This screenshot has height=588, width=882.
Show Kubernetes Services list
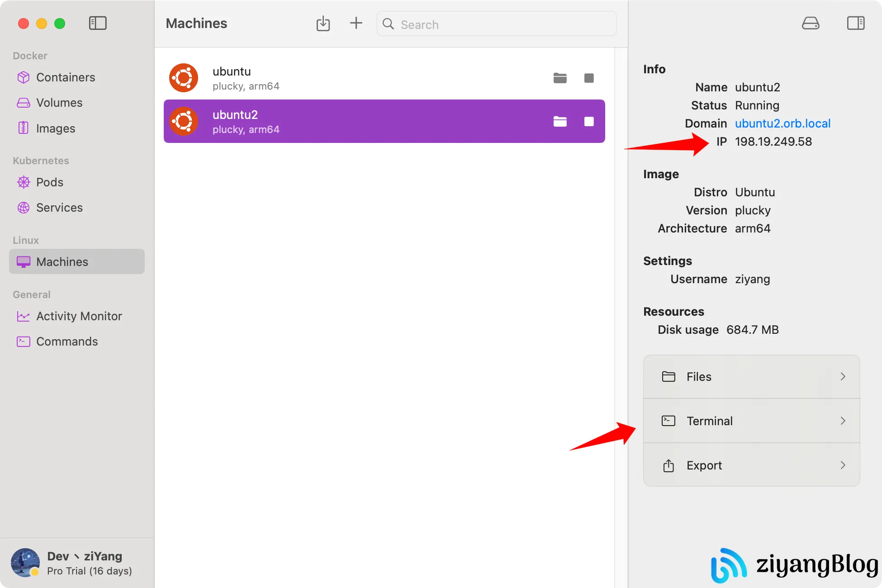coord(77,208)
